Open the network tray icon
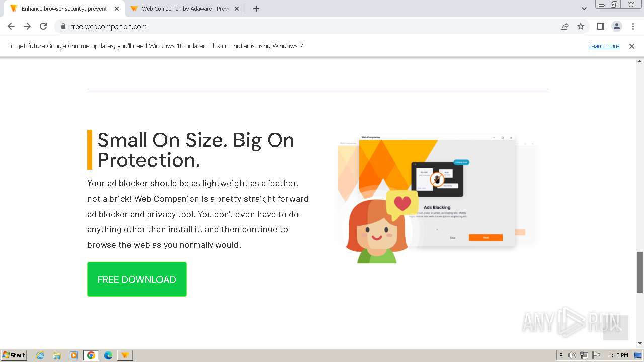This screenshot has height=362, width=644. pos(584,355)
